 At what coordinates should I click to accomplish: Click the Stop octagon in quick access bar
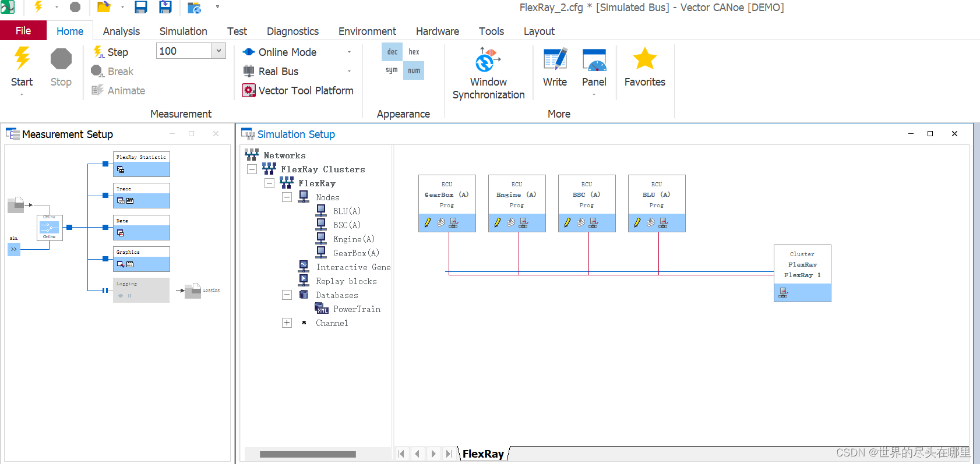(x=75, y=7)
